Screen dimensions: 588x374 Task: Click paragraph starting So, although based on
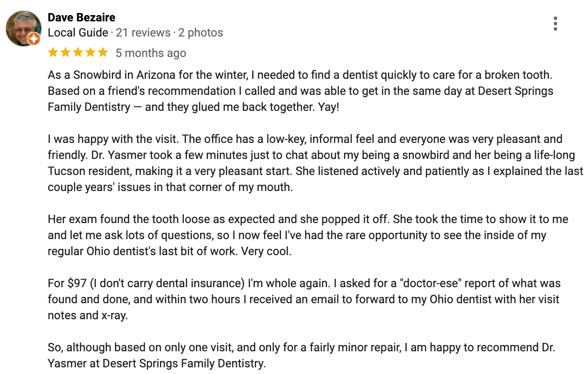301,355
